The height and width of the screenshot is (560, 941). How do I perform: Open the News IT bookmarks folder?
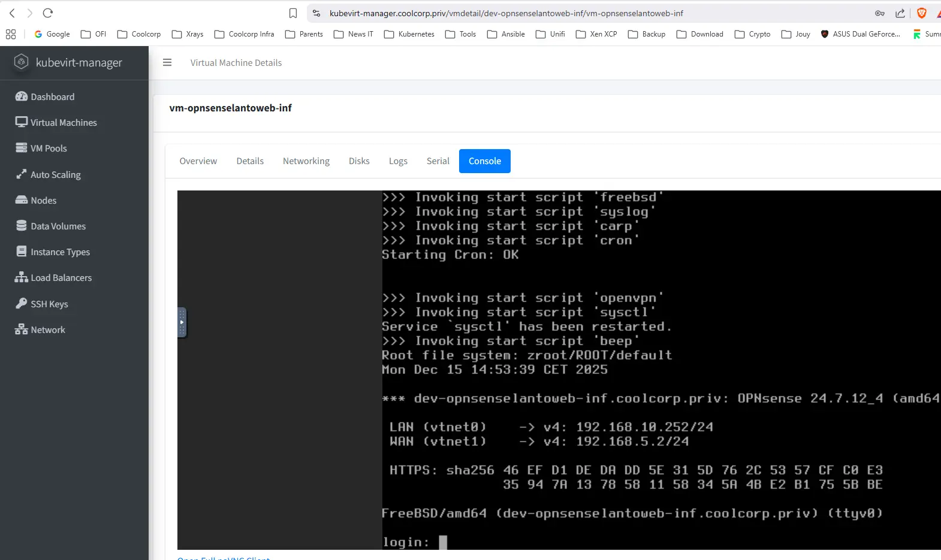[x=354, y=34]
